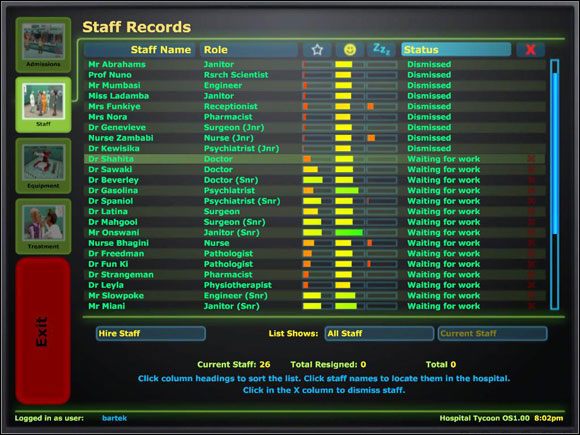Sort list by Staff Name header
Image resolution: width=580 pixels, height=435 pixels.
[140, 50]
